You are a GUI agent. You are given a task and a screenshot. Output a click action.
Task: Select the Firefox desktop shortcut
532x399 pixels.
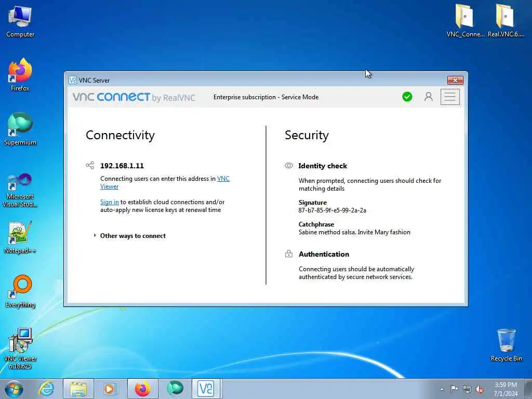click(x=20, y=75)
